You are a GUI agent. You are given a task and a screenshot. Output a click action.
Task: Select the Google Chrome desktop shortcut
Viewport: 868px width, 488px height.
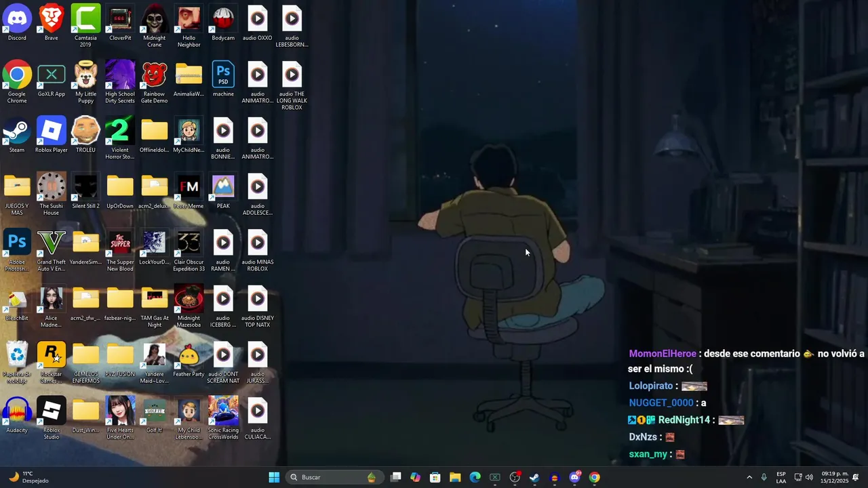[x=17, y=83]
